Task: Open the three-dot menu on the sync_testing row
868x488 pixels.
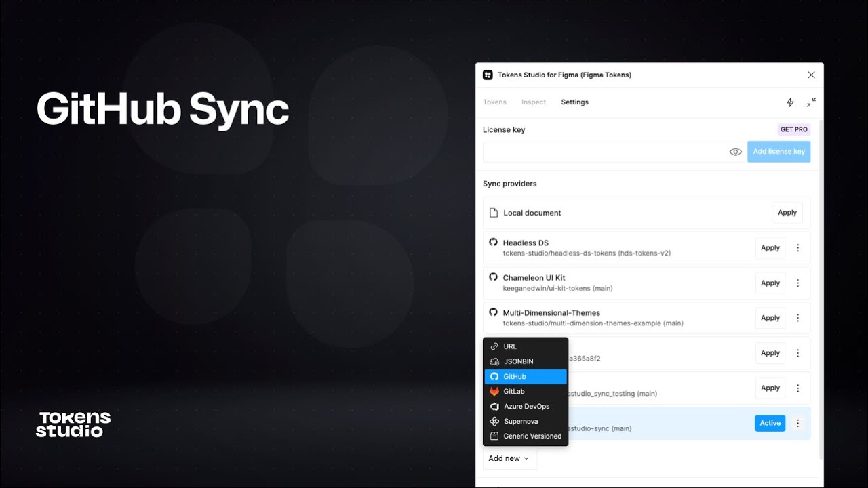Action: pos(798,388)
